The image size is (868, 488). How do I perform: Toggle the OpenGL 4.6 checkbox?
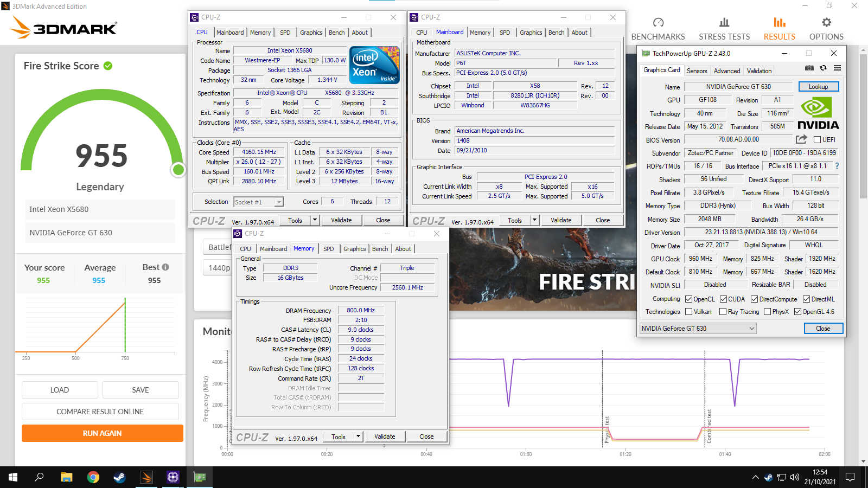pos(797,311)
